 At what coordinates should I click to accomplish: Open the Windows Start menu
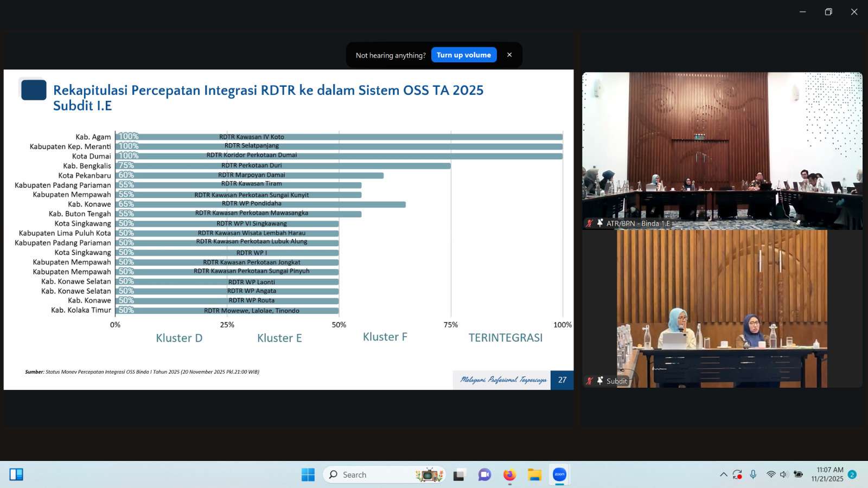click(308, 475)
